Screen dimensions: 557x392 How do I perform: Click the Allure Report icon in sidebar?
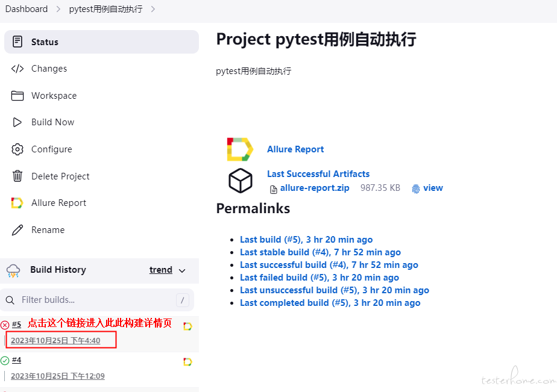[x=17, y=203]
